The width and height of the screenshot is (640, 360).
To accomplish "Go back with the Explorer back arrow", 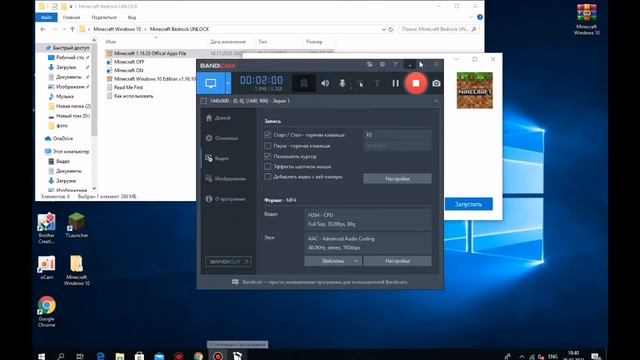I will tap(43, 29).
